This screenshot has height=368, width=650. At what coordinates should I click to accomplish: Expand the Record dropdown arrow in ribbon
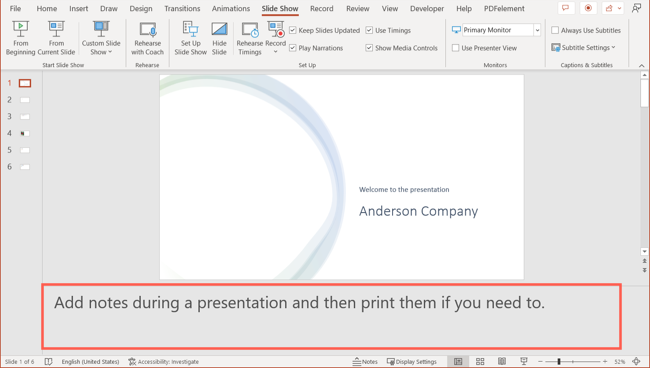pos(275,52)
